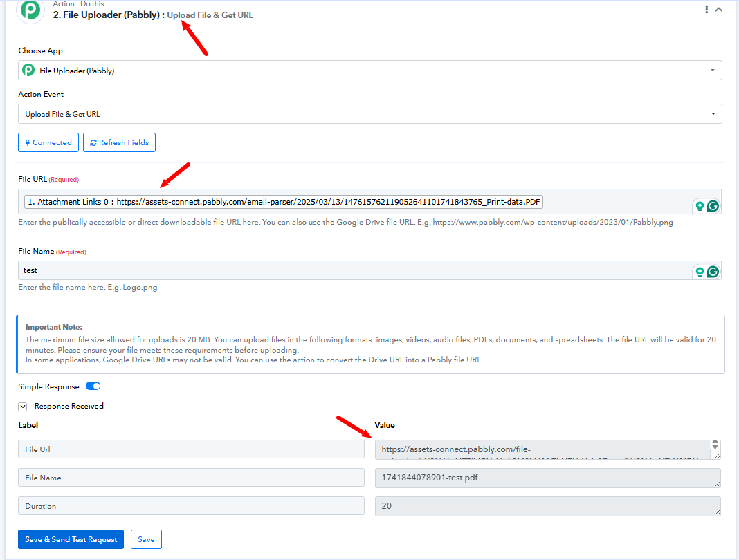Click the resize handle of File Name value box
Screen dimensions: 739x560
click(x=717, y=484)
